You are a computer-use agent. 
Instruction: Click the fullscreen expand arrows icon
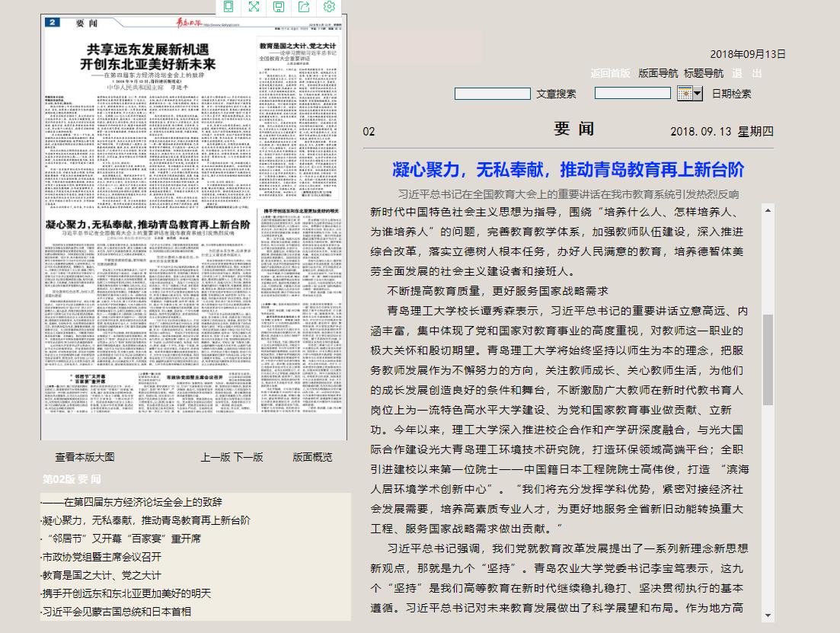pyautogui.click(x=254, y=7)
